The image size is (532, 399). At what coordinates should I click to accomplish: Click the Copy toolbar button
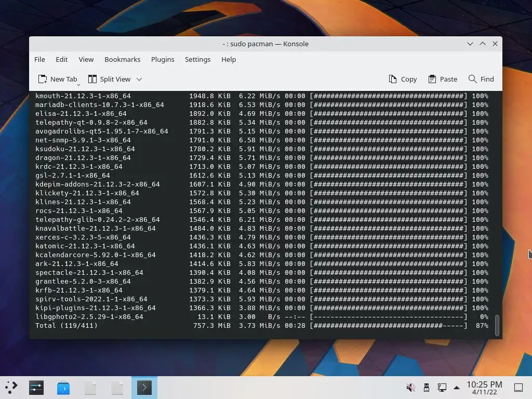(403, 79)
